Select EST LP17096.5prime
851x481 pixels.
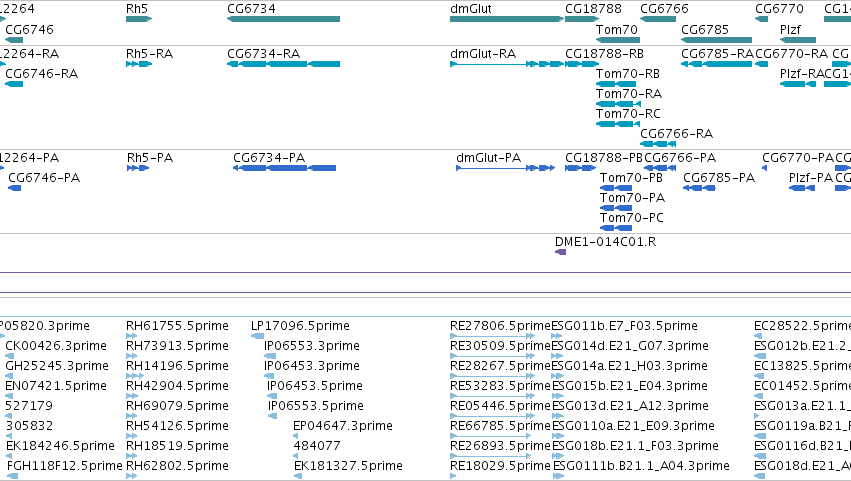tap(257, 336)
